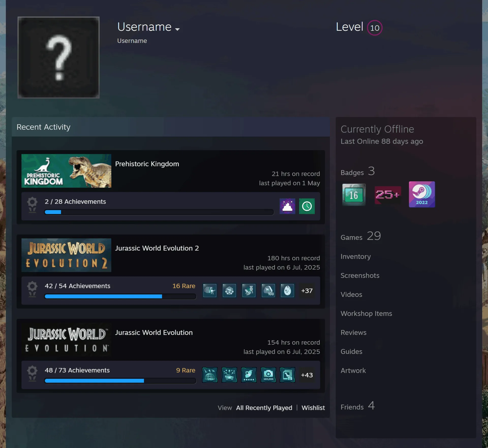Click the last Jurassic World Evolution achievement icon
488x448 pixels.
click(287, 375)
